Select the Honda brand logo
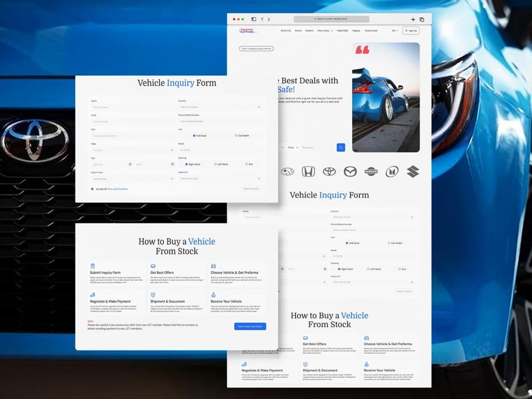This screenshot has width=532, height=399. click(x=309, y=172)
